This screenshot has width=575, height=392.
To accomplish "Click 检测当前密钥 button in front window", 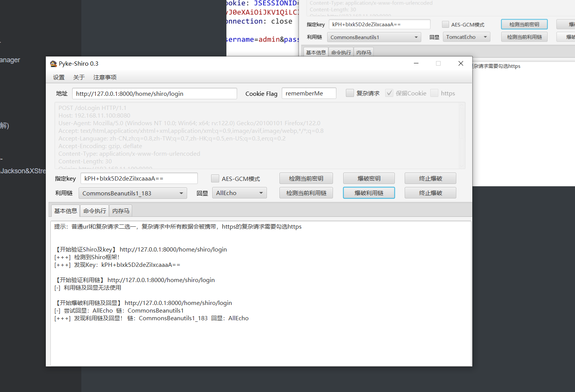I will point(306,178).
